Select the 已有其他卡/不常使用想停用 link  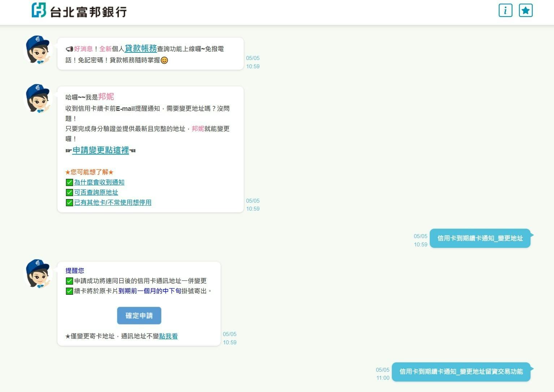(x=113, y=203)
